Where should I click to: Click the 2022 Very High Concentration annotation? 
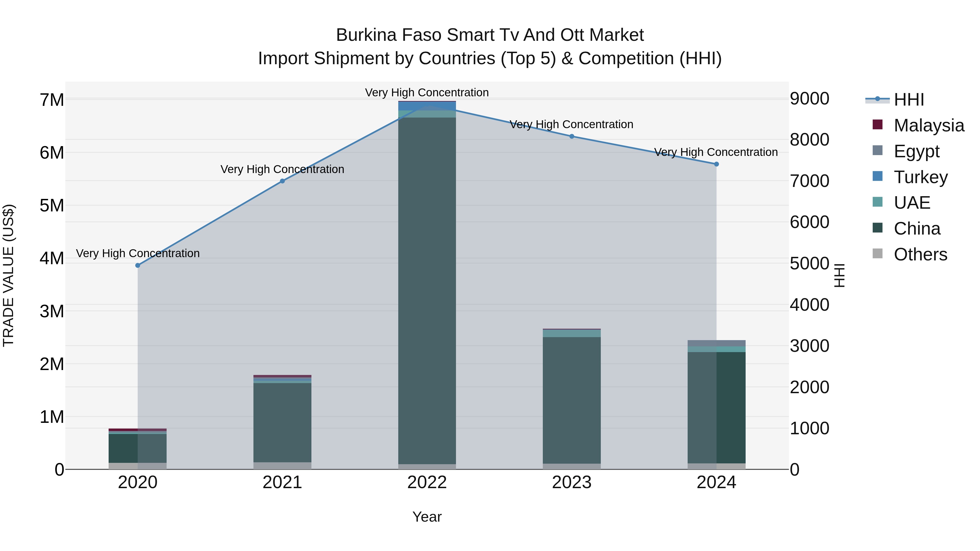coord(427,93)
